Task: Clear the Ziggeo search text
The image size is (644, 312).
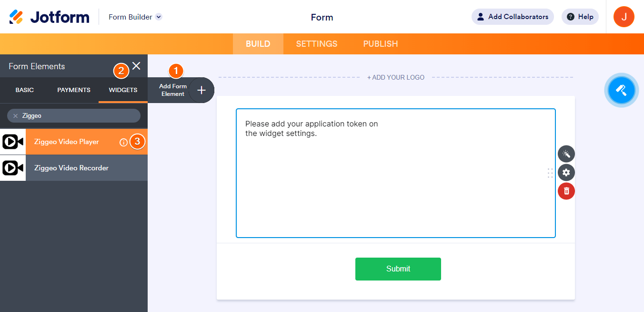Action: (x=15, y=116)
